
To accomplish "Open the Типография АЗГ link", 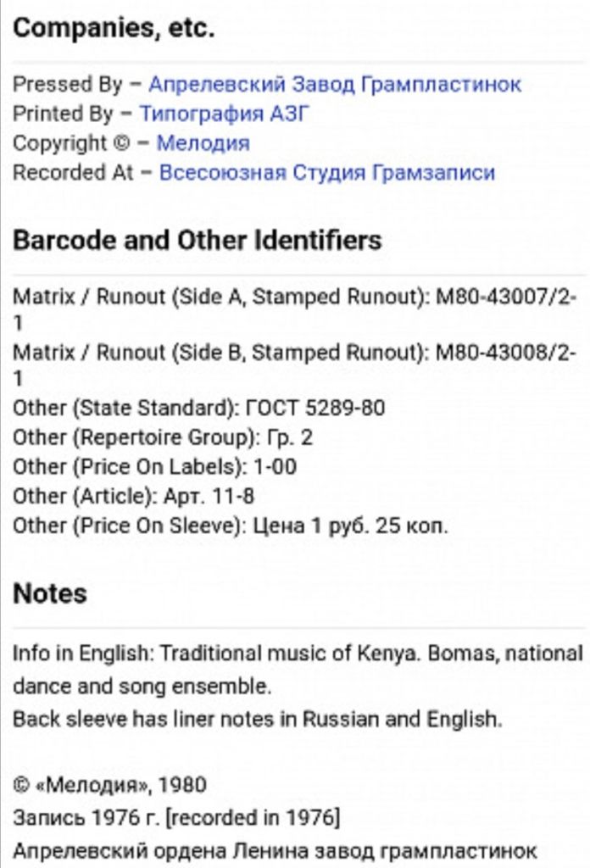I will click(224, 114).
